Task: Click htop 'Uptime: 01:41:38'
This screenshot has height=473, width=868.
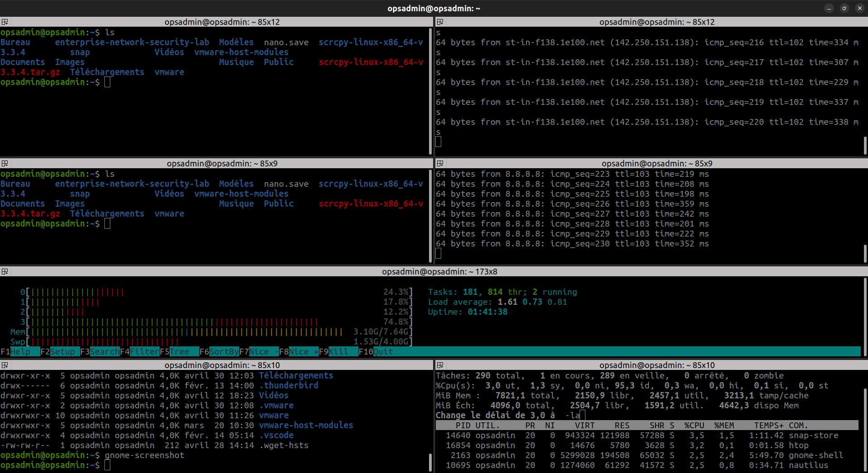Action: [467, 312]
